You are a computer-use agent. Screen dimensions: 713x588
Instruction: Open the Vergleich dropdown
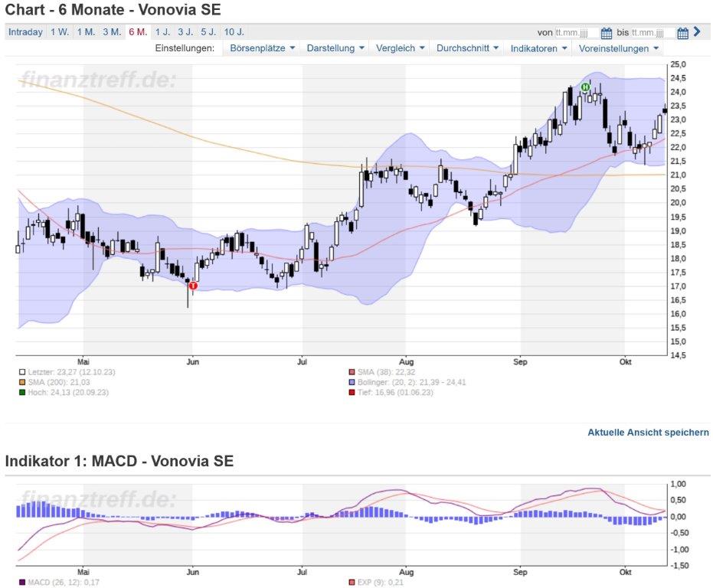(x=400, y=48)
